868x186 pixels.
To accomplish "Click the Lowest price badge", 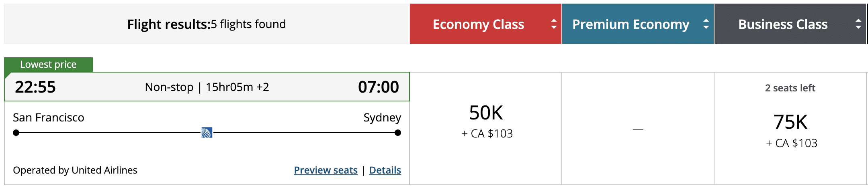I will point(48,65).
